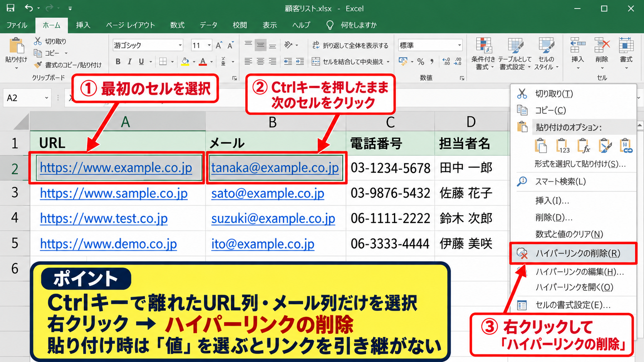Image resolution: width=644 pixels, height=362 pixels.
Task: Select the Format Painter (書式のコピー/貼り付け) icon
Action: click(38, 65)
